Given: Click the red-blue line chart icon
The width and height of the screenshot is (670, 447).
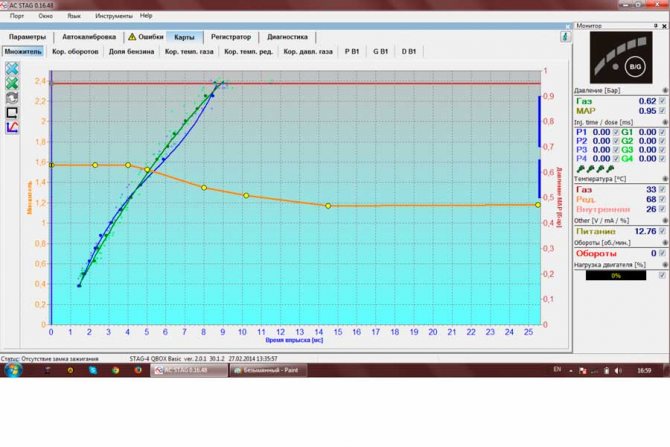Looking at the screenshot, I should 12,127.
